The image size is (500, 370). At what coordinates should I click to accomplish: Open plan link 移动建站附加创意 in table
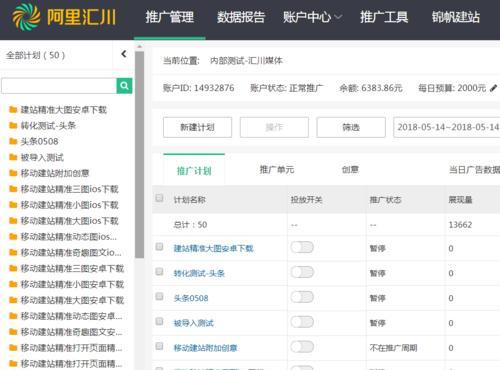tap(205, 348)
